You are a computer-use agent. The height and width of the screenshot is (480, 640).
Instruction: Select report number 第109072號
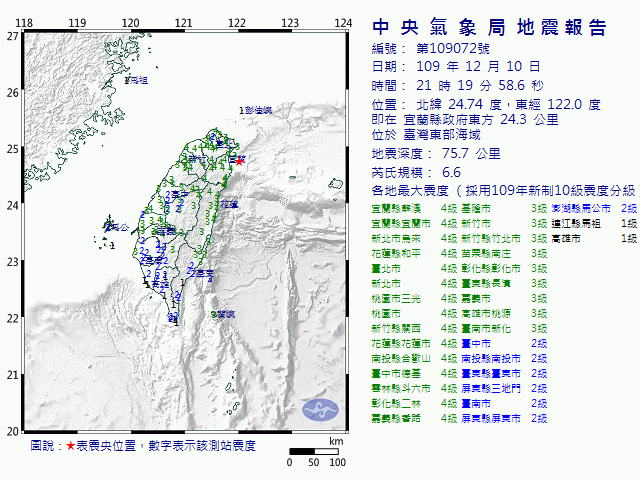pyautogui.click(x=453, y=49)
